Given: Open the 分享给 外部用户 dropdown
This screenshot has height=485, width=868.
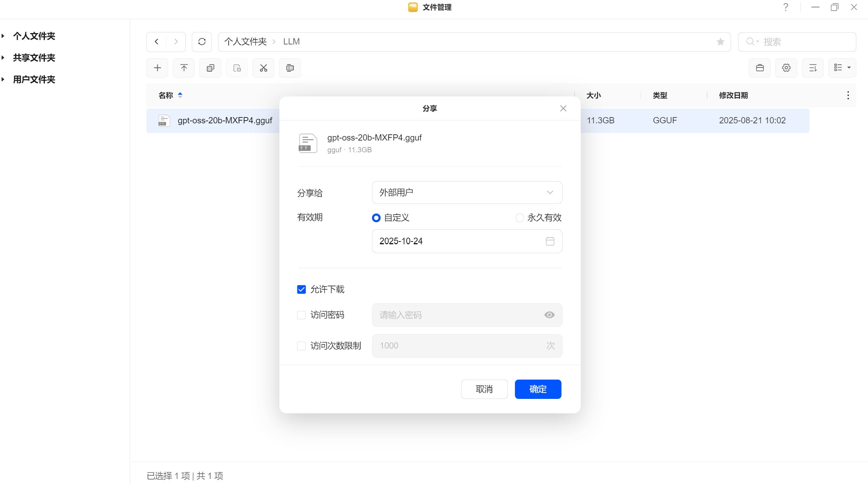Looking at the screenshot, I should [x=467, y=193].
